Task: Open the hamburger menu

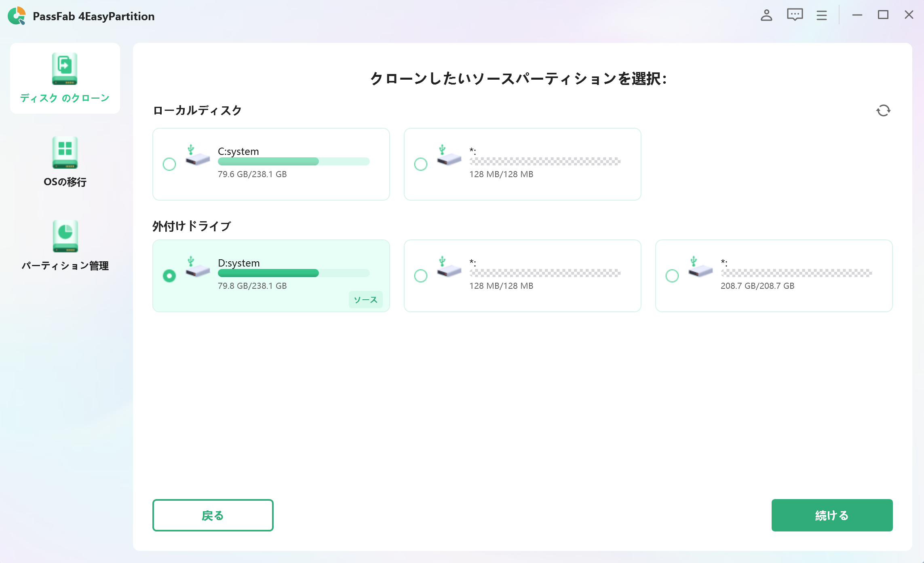Action: [x=821, y=15]
